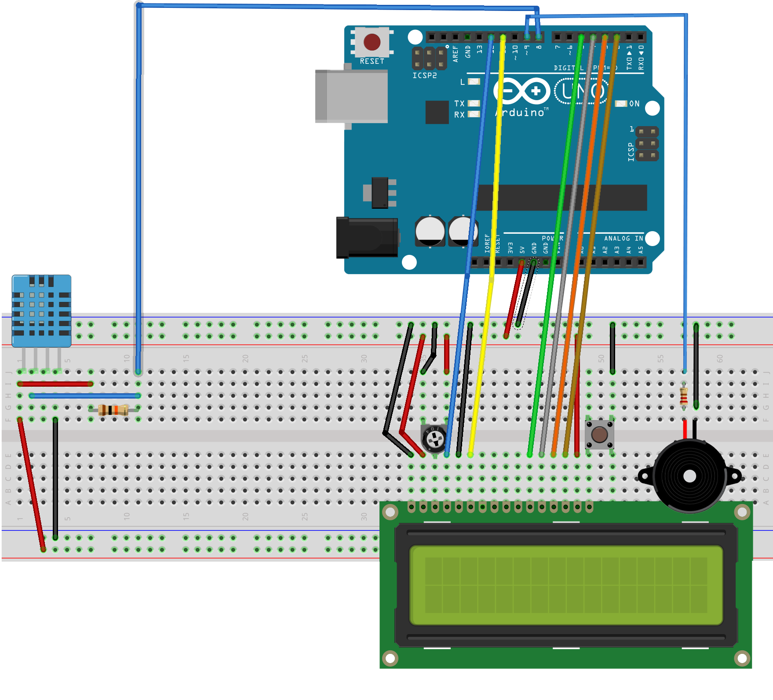The height and width of the screenshot is (700, 773).
Task: Select the trimmer potentiometer on the breadboard
Action: (x=435, y=438)
